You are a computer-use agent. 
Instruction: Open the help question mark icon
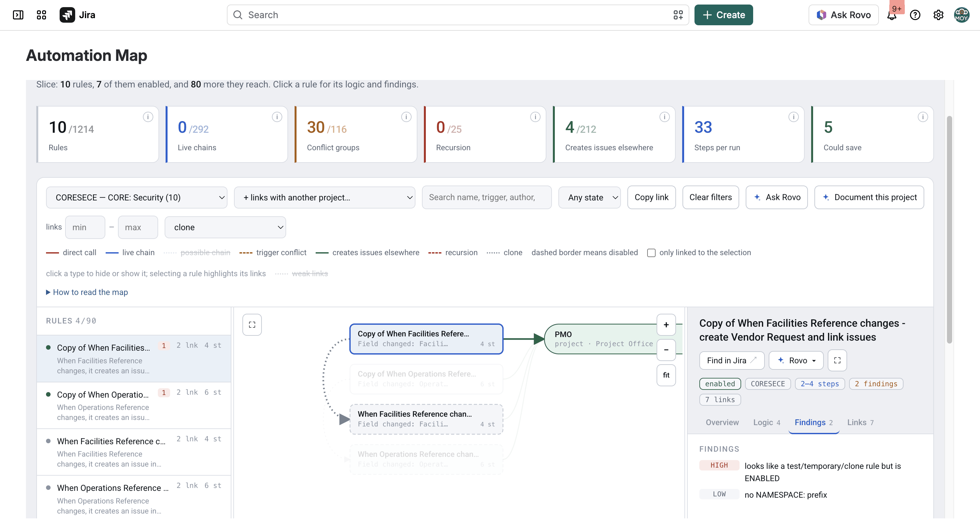[x=915, y=15]
